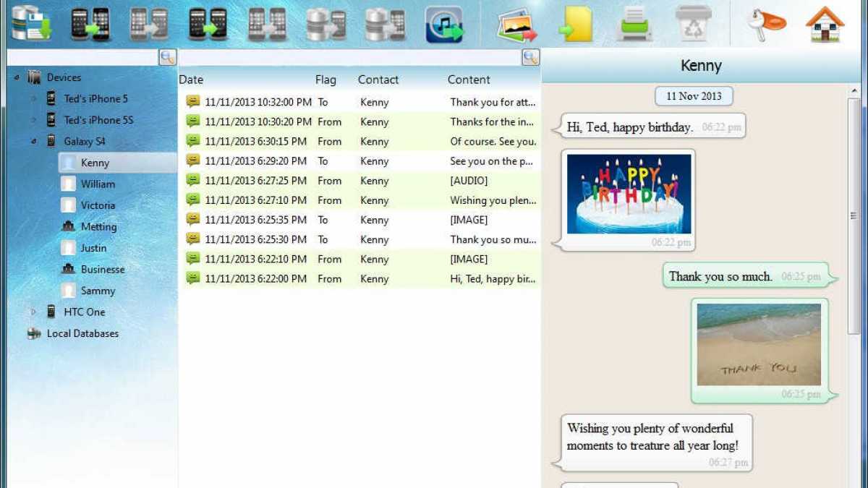Click the iTunes music transfer icon

click(443, 24)
